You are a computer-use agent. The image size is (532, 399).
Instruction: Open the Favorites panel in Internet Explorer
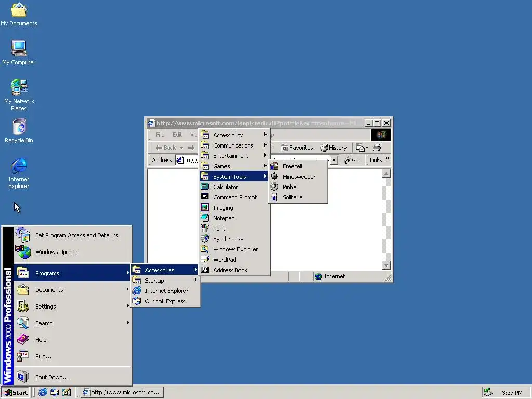(297, 148)
